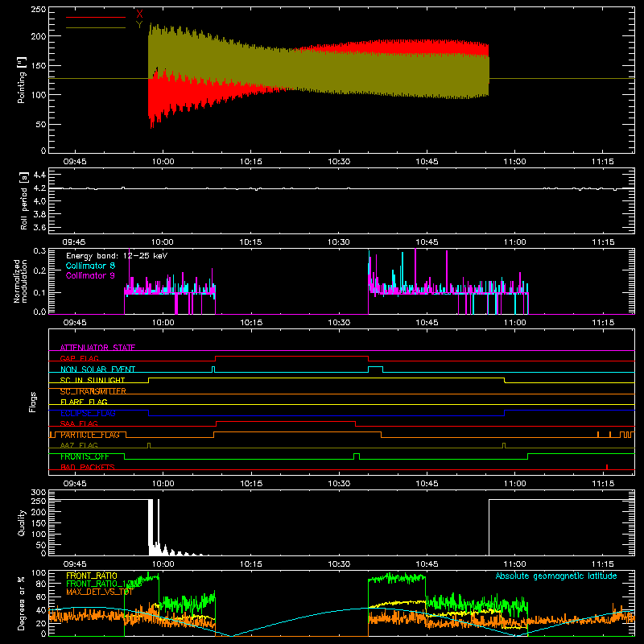Select the 'X' legend label in Pointing plot

[139, 14]
